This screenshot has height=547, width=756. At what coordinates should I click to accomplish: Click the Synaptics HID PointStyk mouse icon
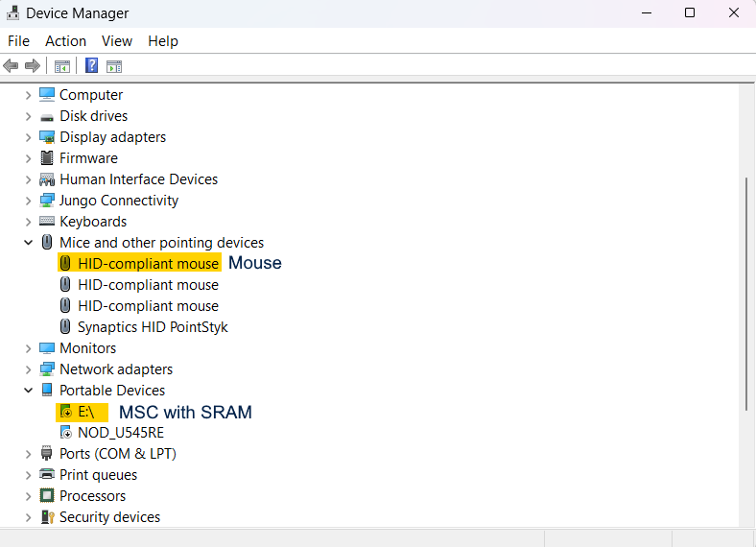[x=65, y=326]
